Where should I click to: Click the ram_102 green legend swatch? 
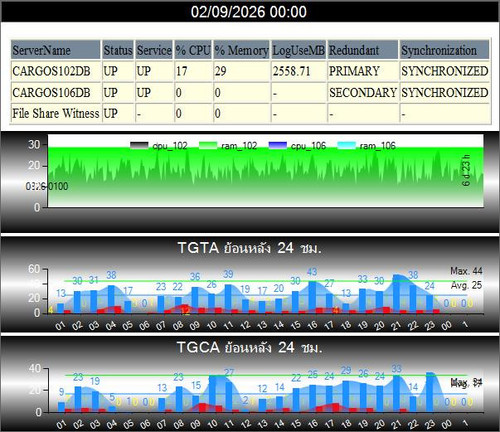coord(208,146)
